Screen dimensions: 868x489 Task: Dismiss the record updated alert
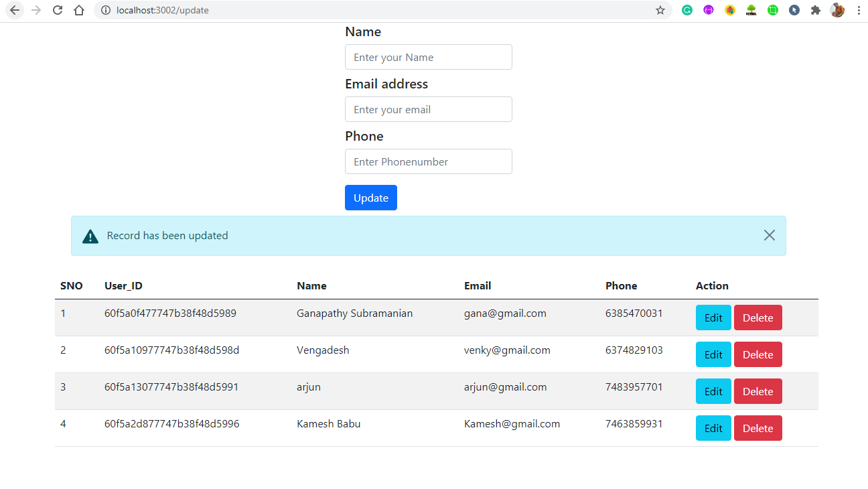click(769, 235)
